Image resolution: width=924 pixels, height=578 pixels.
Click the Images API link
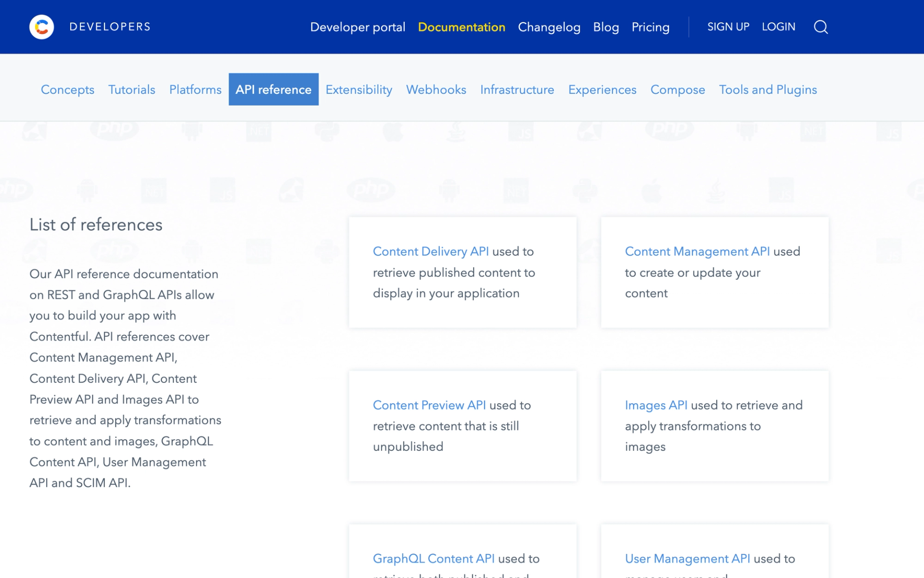coord(656,405)
